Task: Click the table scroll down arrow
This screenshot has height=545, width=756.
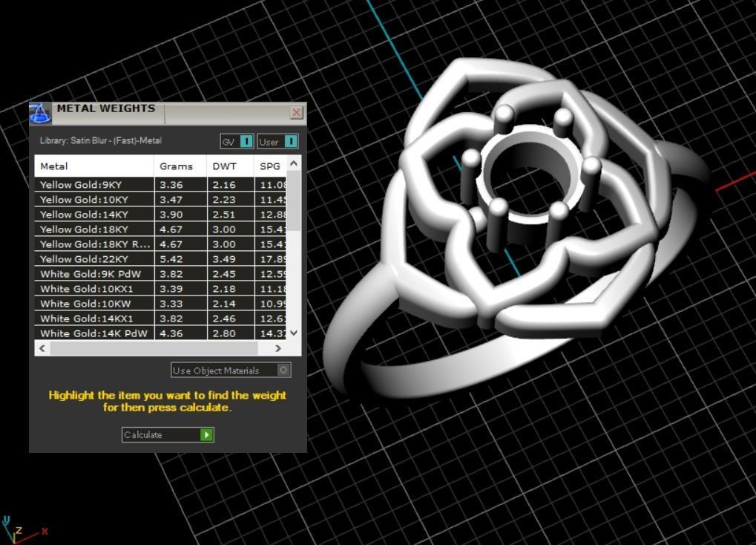Action: pos(294,333)
